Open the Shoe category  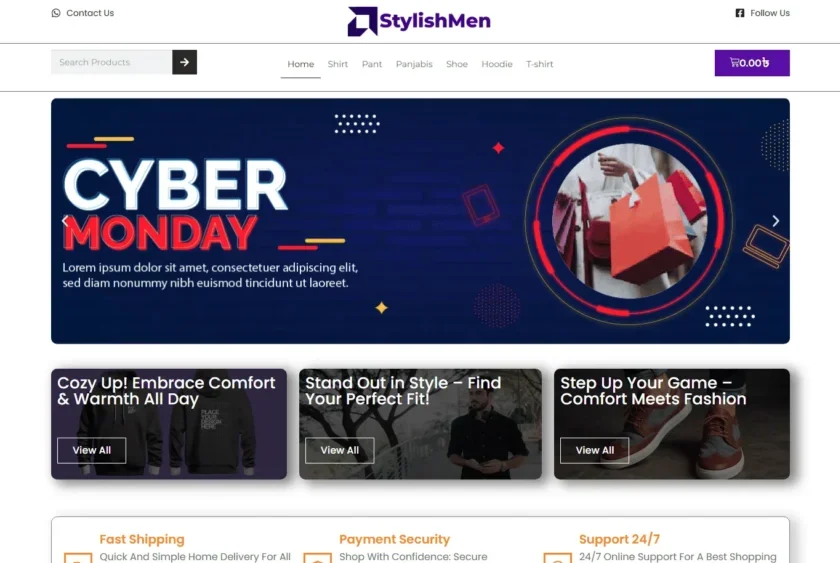[457, 64]
